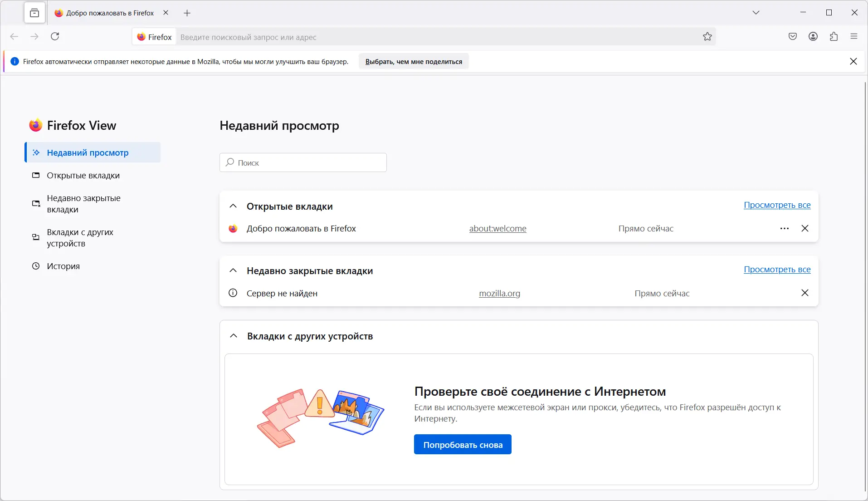Viewport: 868px width, 501px height.
Task: Open a new tab with the plus button
Action: (187, 13)
